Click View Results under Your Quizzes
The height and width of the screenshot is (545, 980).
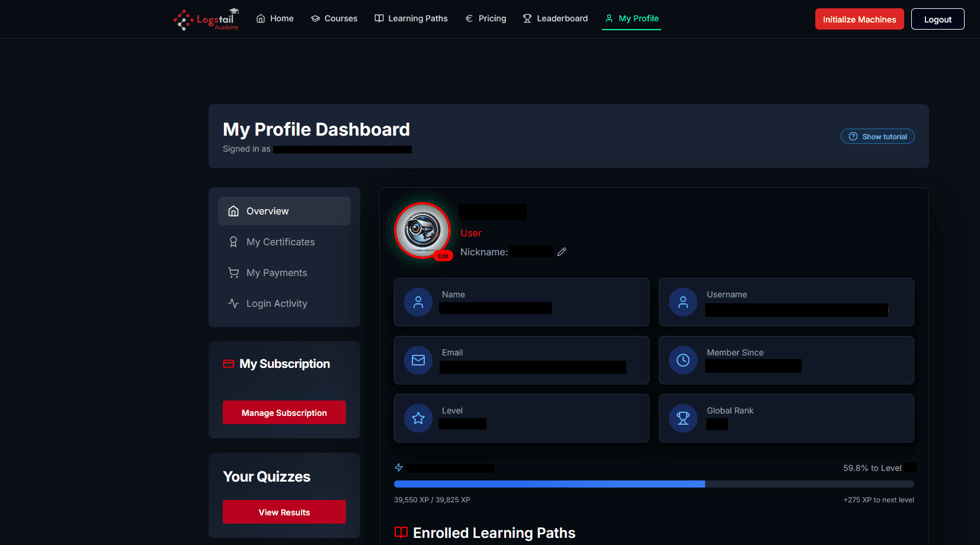click(x=284, y=512)
